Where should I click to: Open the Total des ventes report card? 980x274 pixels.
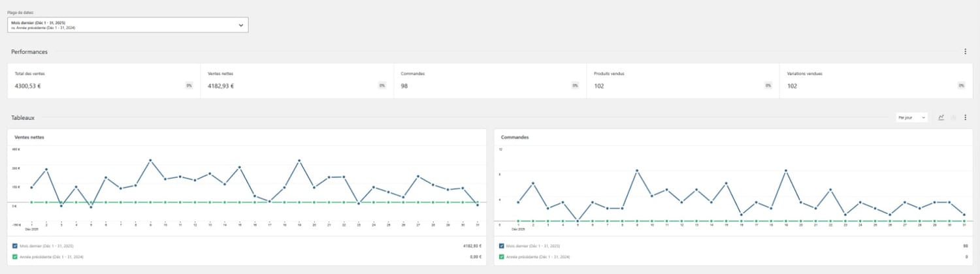coord(103,81)
